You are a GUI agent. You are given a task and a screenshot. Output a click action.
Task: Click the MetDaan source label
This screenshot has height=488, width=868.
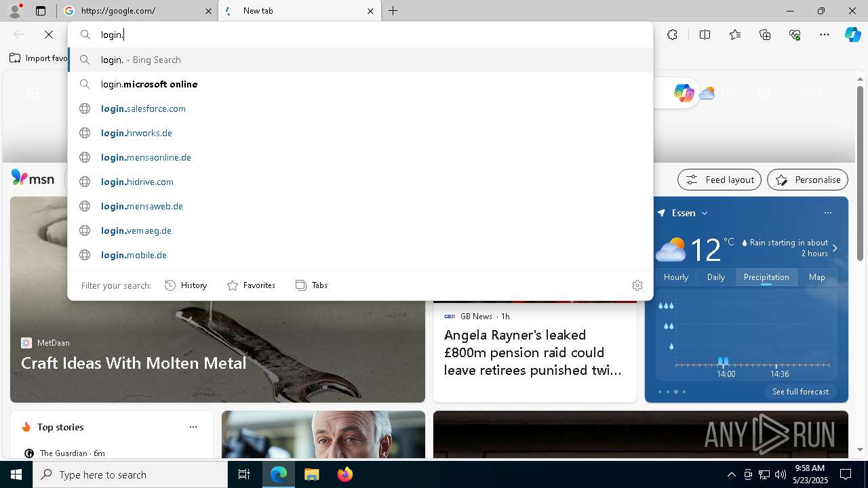[x=54, y=343]
